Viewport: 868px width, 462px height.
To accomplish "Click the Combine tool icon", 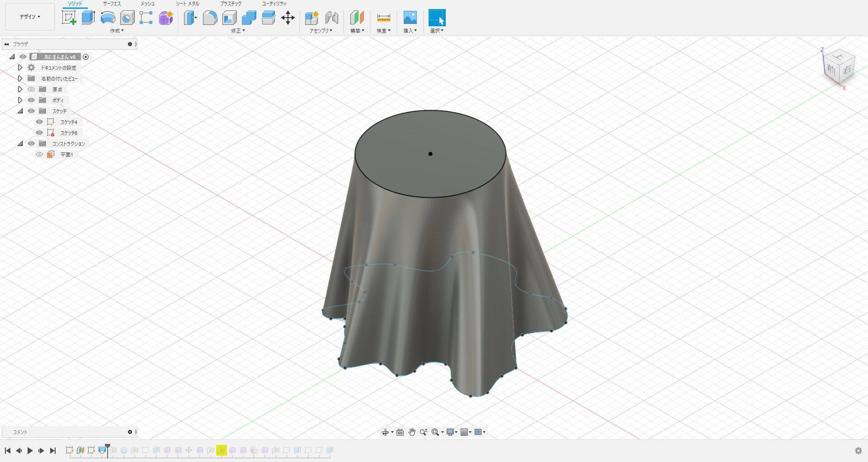I will (249, 18).
